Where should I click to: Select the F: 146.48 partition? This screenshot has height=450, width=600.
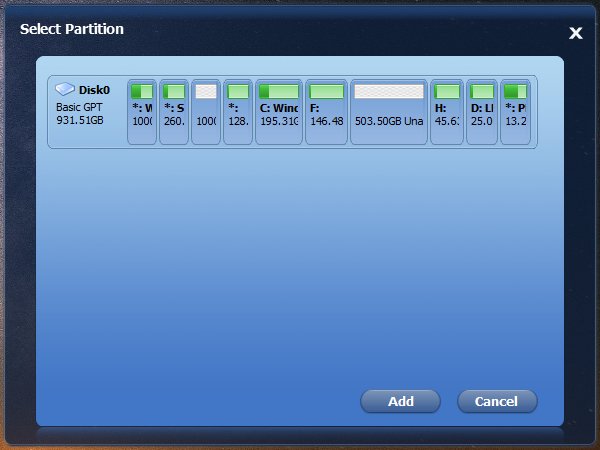pyautogui.click(x=326, y=112)
